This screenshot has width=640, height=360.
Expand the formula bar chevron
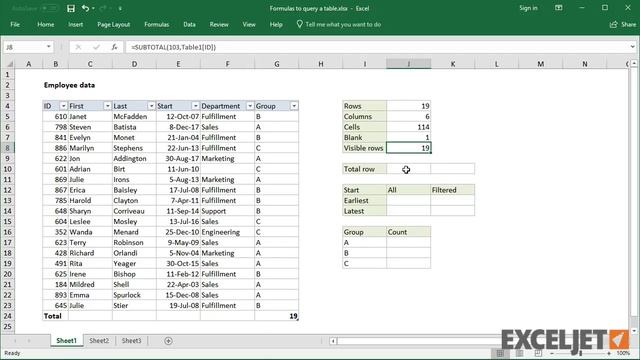[x=632, y=47]
